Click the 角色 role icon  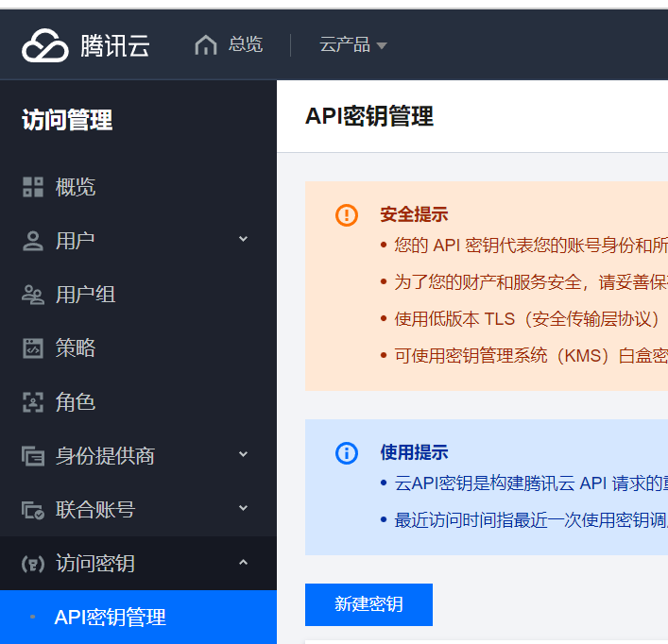coord(33,402)
